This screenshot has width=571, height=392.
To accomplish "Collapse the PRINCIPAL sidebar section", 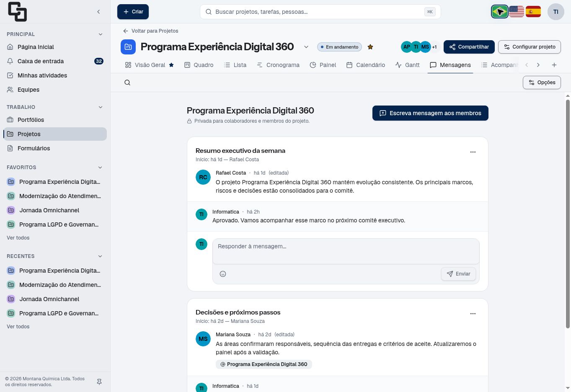I will [100, 34].
